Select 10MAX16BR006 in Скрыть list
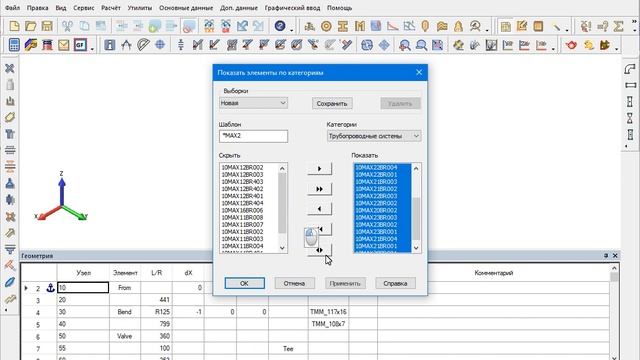The image size is (640, 360). pos(242,210)
